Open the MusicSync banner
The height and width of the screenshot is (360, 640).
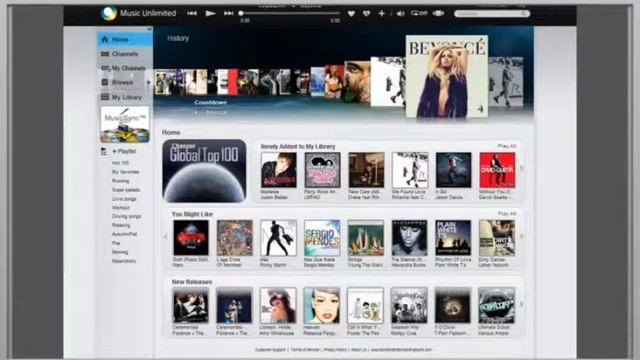pyautogui.click(x=125, y=124)
